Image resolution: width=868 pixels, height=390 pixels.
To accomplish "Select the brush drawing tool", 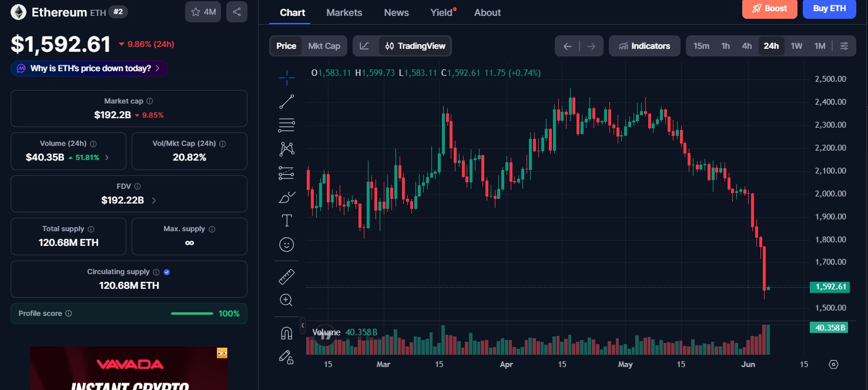I will point(287,197).
